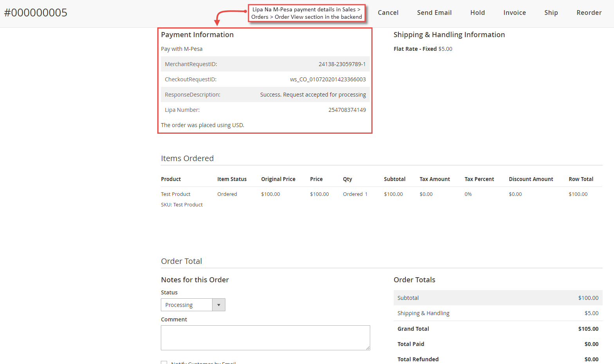
Task: Click the Flat Rate - Fixed $5.00 line
Action: [x=423, y=49]
